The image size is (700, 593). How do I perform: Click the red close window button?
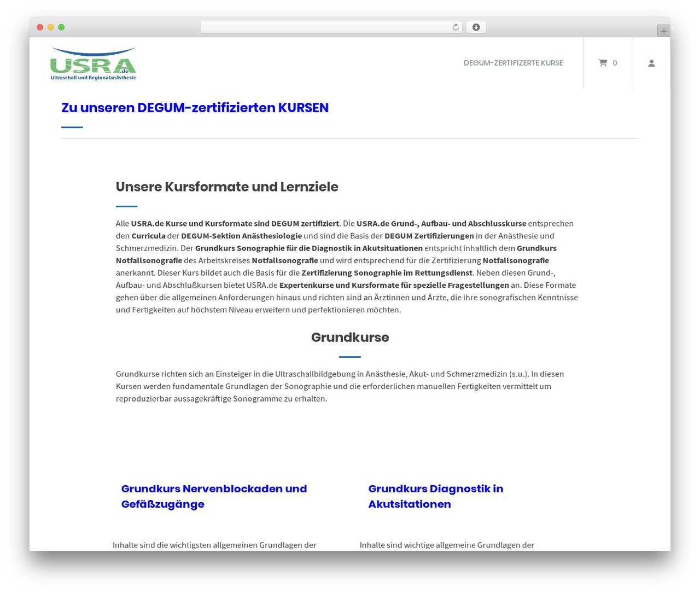tap(40, 27)
